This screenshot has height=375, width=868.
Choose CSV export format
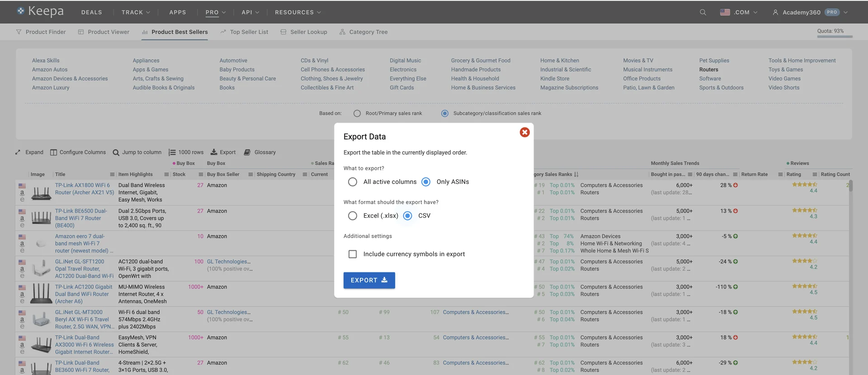click(408, 216)
